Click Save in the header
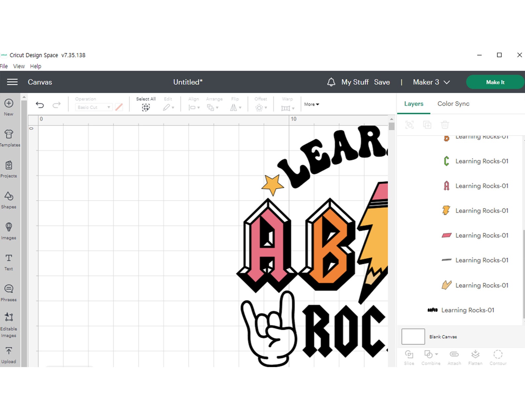This screenshot has height=420, width=525. (382, 82)
